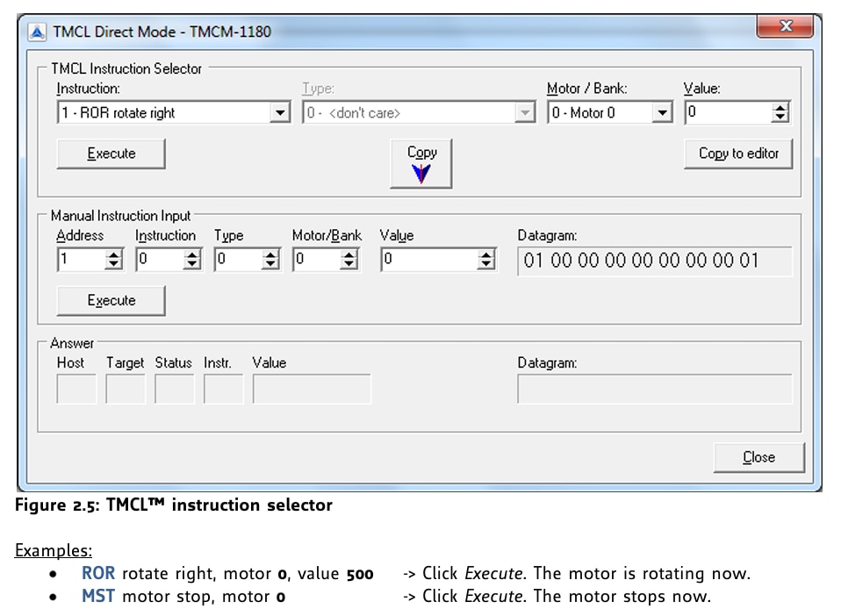841x616 pixels.
Task: Increase Value in TMCL Instruction Selector
Action: point(780,108)
